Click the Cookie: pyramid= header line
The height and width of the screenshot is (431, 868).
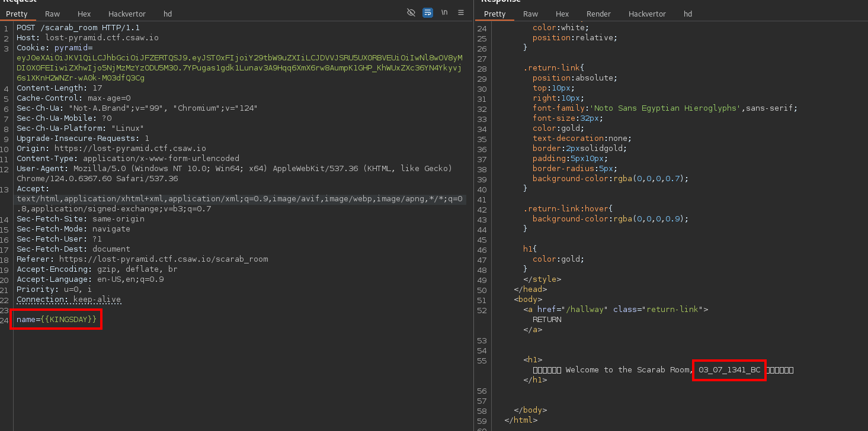[55, 47]
